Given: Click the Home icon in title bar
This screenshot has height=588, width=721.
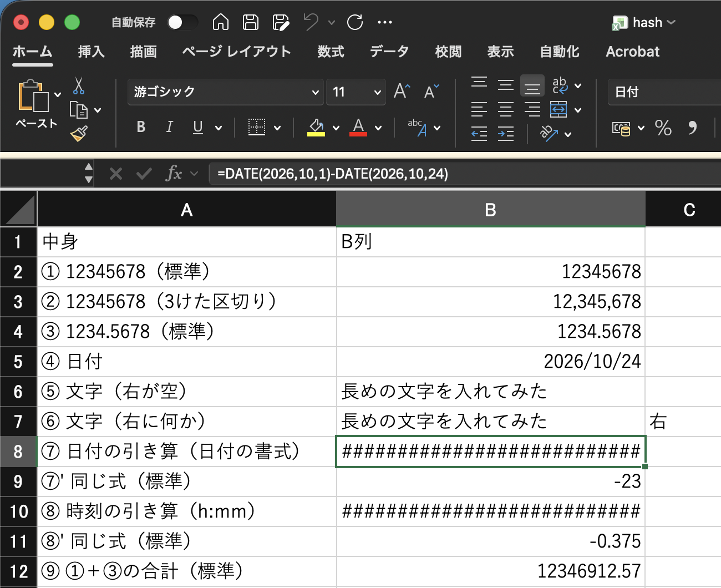Looking at the screenshot, I should (x=221, y=22).
